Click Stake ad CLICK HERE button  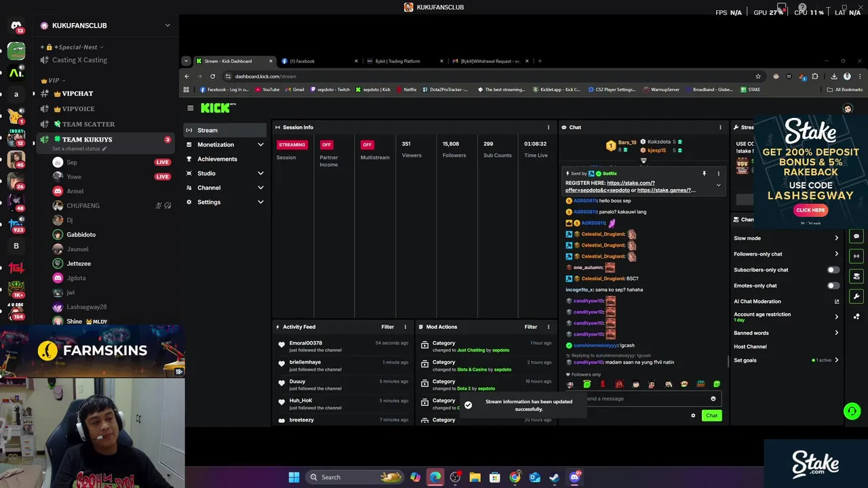coord(810,210)
